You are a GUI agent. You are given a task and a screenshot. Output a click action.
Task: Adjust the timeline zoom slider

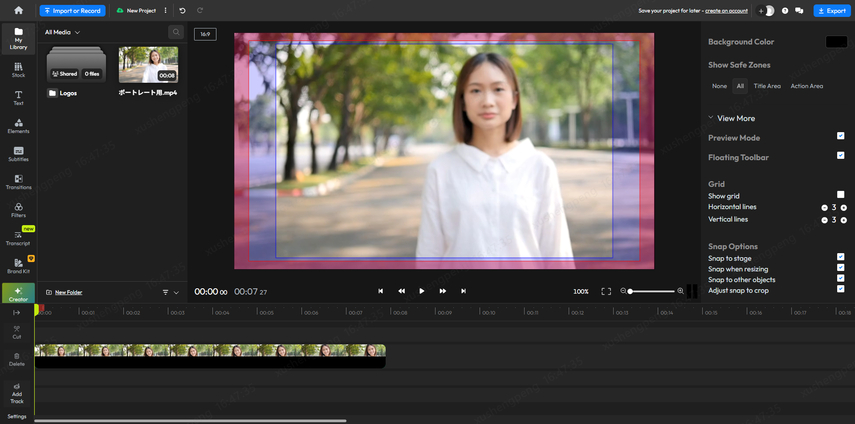point(652,292)
